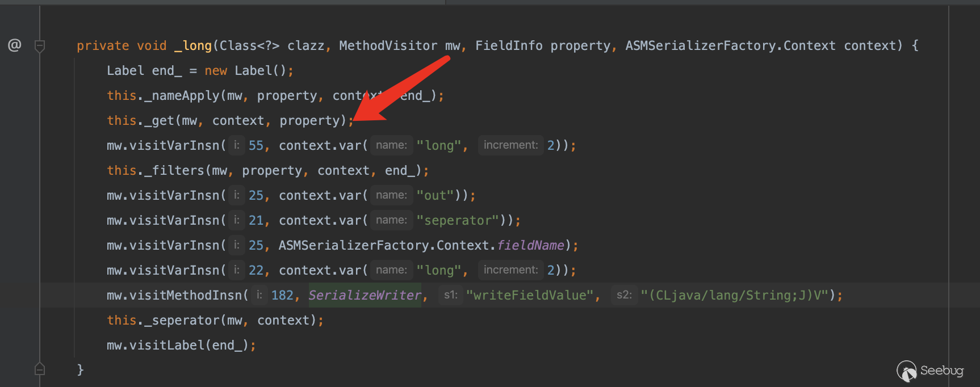Screen dimensions: 980x387
Task: Click the visitMethodInsn method call
Action: click(186, 295)
